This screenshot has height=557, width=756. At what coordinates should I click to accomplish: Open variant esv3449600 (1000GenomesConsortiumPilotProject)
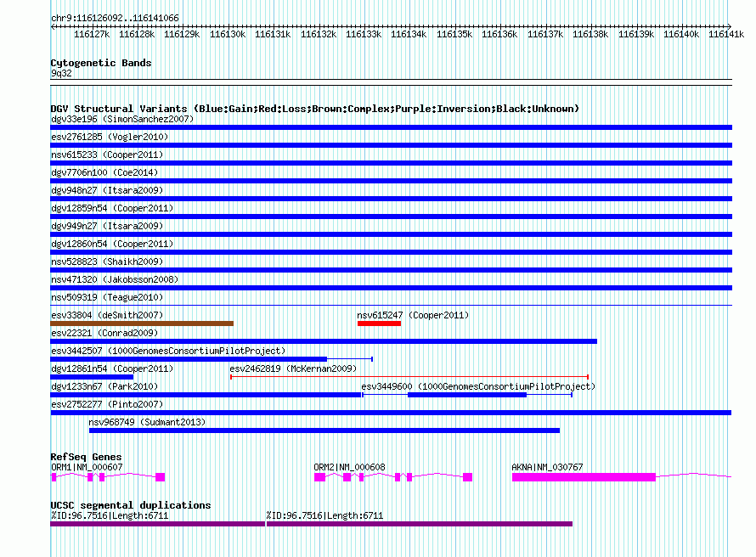(x=478, y=386)
